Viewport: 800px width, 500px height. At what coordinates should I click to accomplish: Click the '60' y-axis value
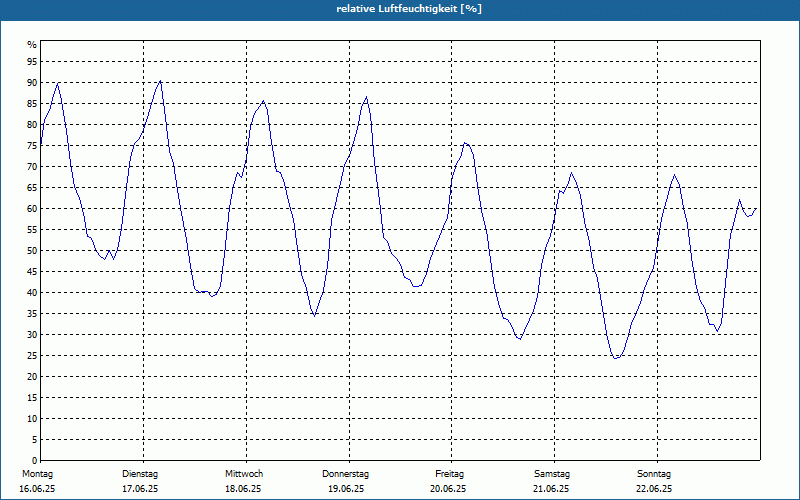click(x=32, y=209)
